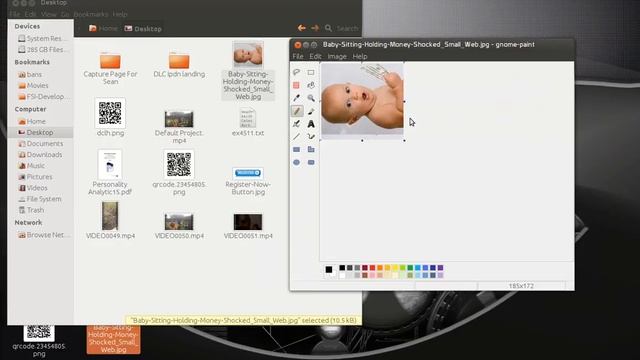This screenshot has height=360, width=640.
Task: Select the text tool marked A
Action: 311,124
